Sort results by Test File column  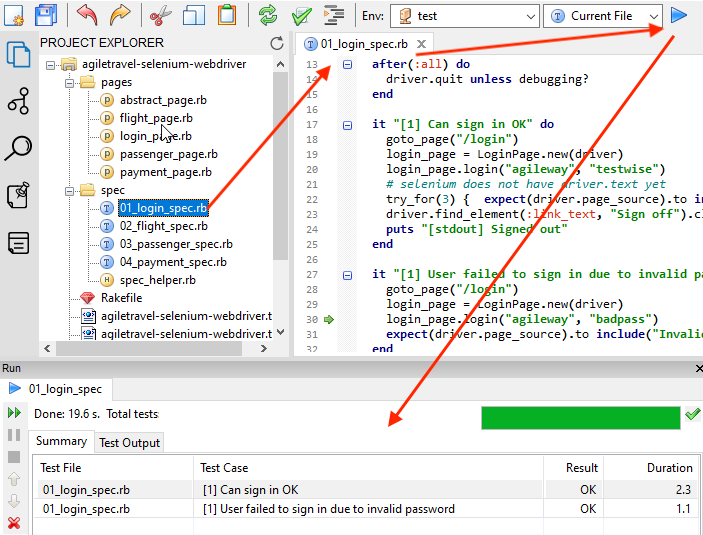113,468
